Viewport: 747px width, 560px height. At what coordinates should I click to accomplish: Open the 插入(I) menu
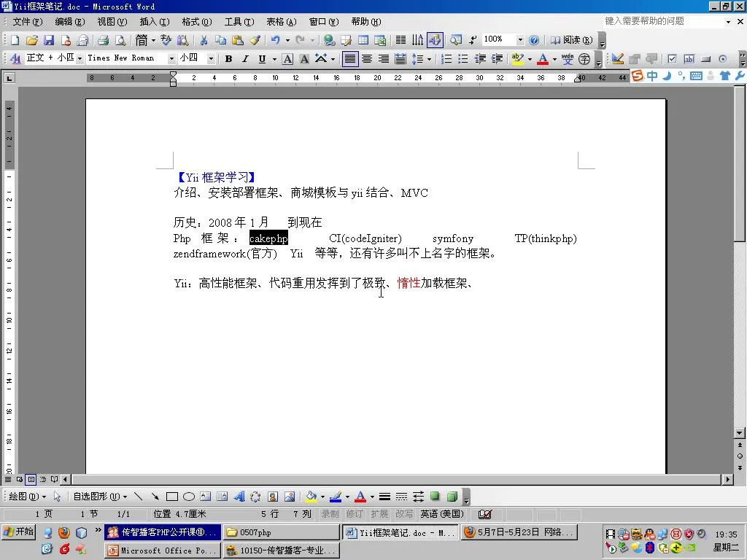click(x=154, y=22)
